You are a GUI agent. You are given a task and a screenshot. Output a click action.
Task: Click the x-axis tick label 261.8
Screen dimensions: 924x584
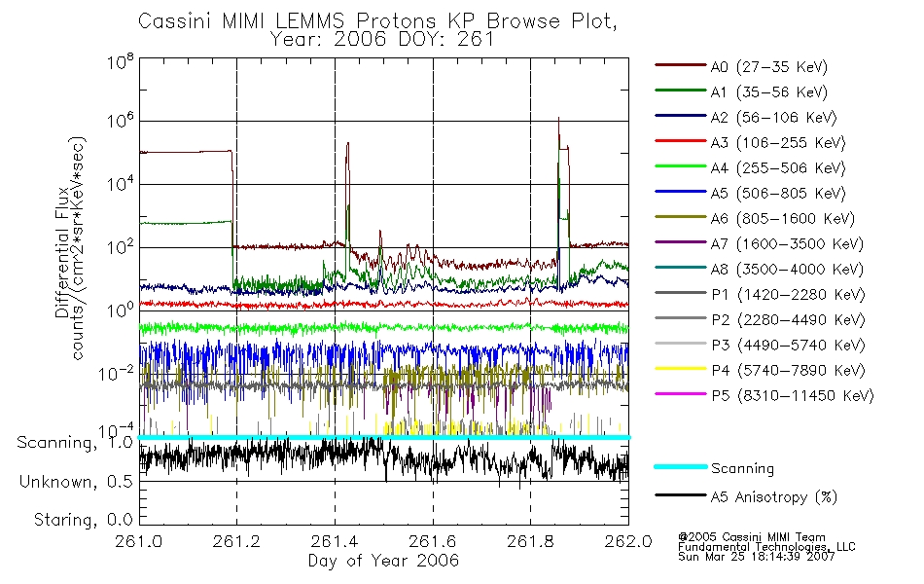(530, 541)
